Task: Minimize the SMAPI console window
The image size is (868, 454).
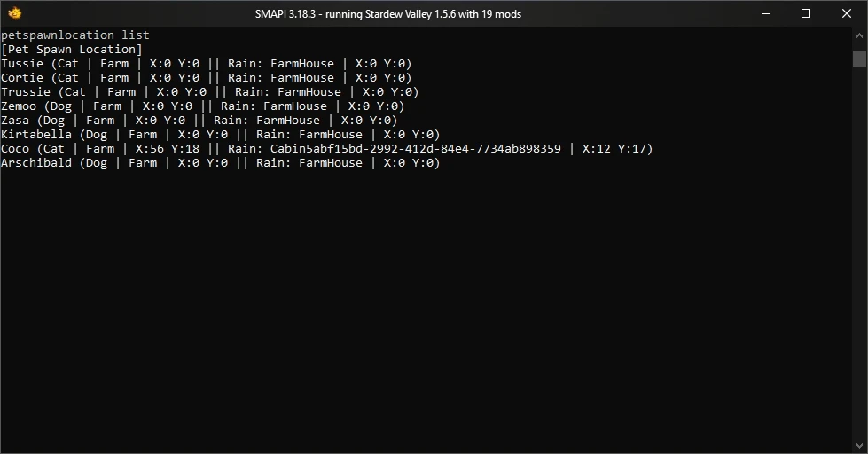Action: point(766,14)
